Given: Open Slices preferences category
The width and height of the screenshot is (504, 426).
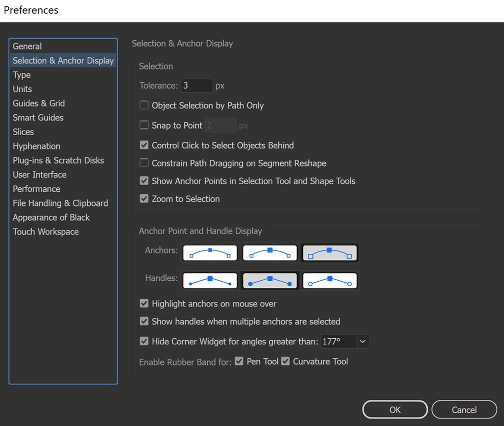Looking at the screenshot, I should pyautogui.click(x=63, y=132).
